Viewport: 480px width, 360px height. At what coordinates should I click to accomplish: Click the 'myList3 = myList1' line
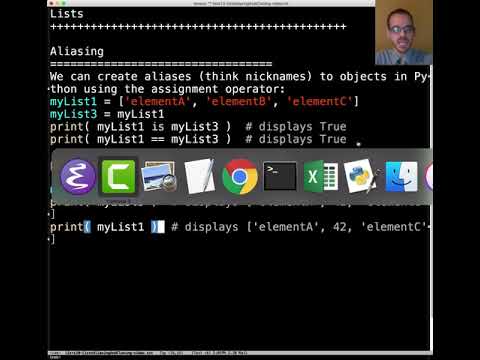pos(107,114)
